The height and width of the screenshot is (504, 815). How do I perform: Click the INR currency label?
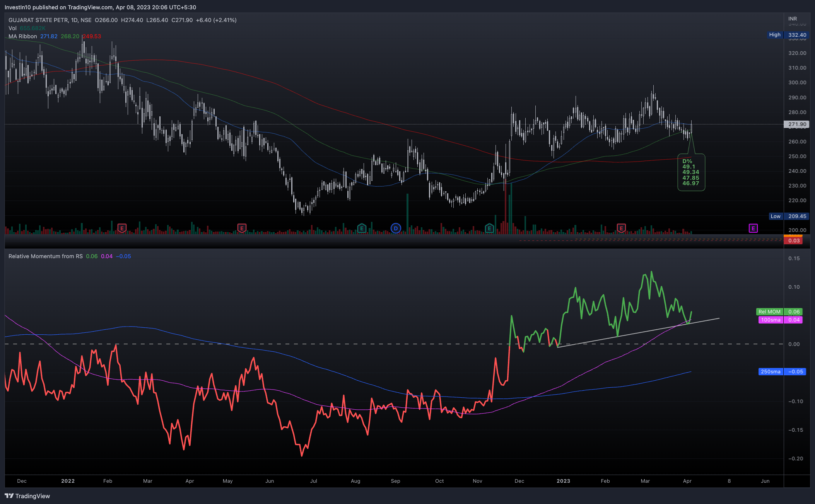pos(793,19)
